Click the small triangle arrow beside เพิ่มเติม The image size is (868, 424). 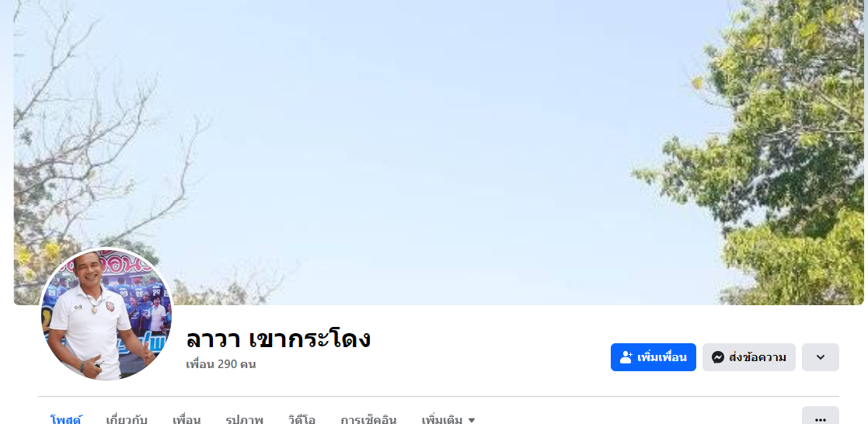(x=472, y=420)
